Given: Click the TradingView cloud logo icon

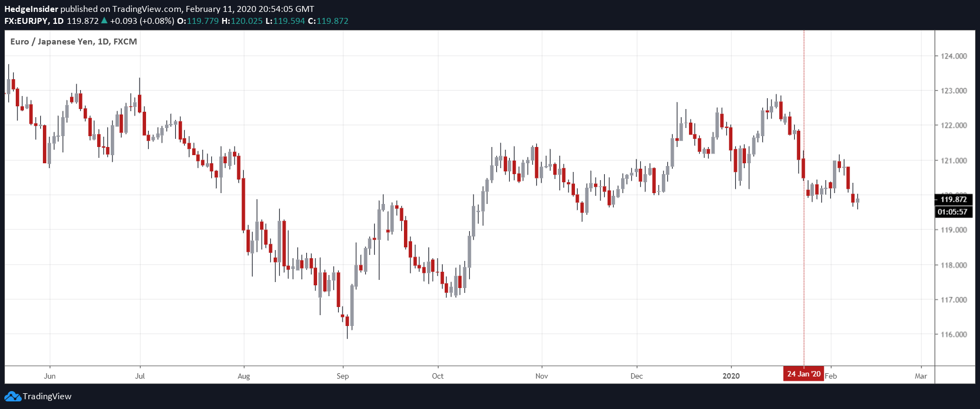Looking at the screenshot, I should [x=12, y=397].
